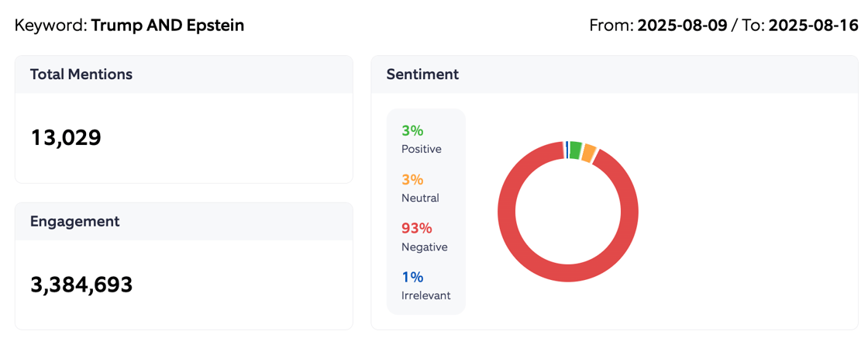Click the Neutral legend label

pos(420,198)
